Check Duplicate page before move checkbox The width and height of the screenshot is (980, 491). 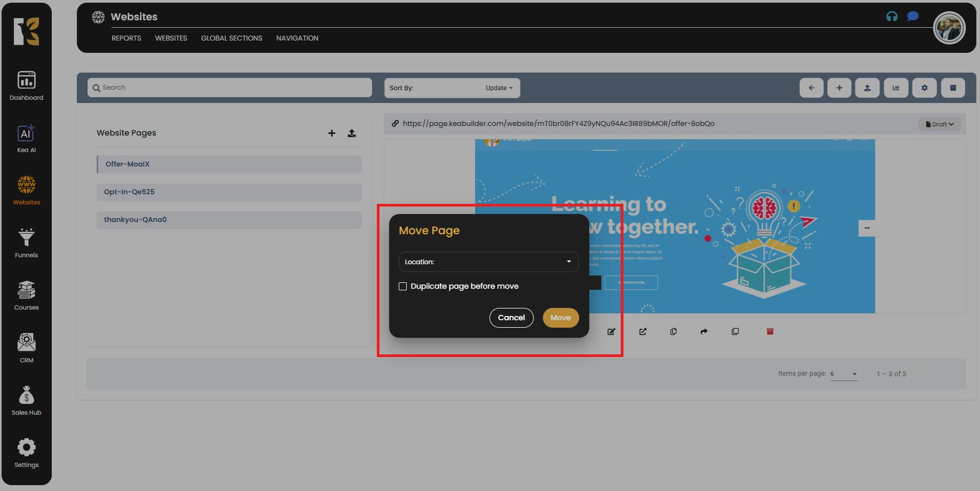pos(403,287)
